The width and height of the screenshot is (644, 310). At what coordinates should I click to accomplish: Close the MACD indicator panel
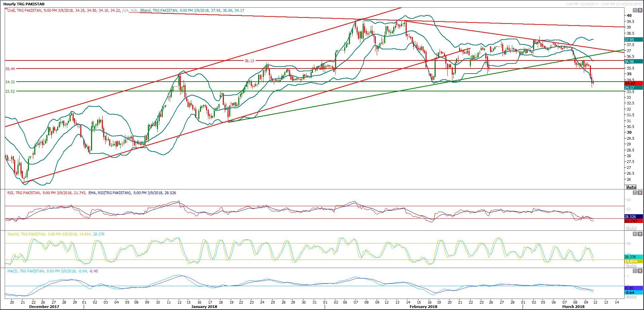640,271
